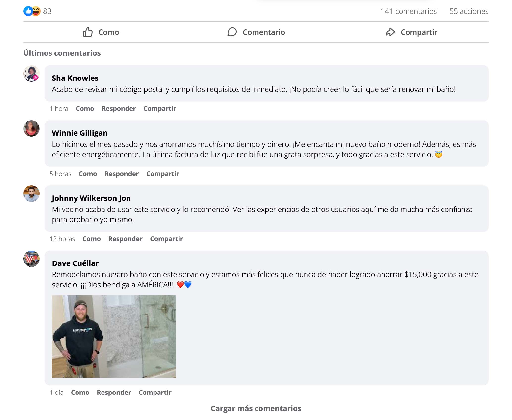
Task: Click the blue like reaction icon
Action: (x=28, y=11)
